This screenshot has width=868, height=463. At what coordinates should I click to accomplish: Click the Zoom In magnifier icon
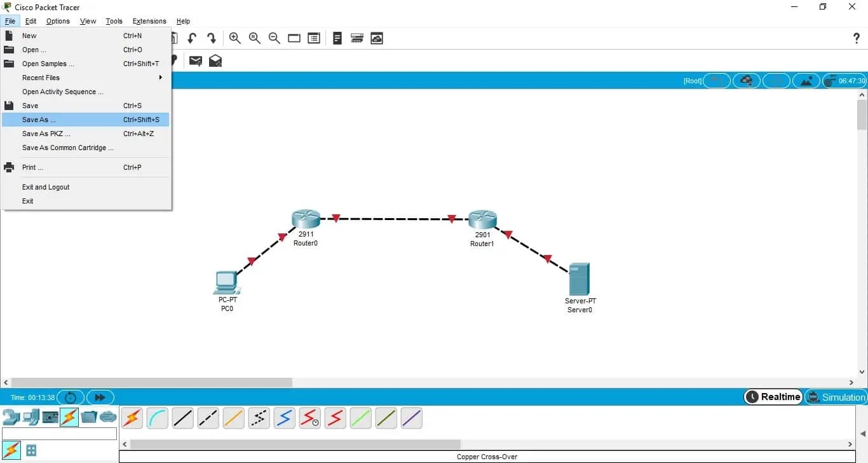(x=234, y=38)
